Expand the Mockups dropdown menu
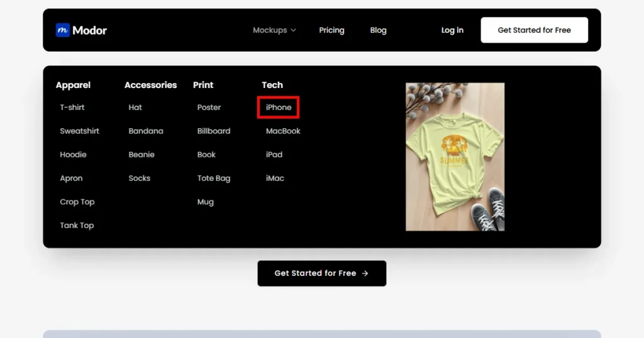The image size is (644, 338). [274, 30]
